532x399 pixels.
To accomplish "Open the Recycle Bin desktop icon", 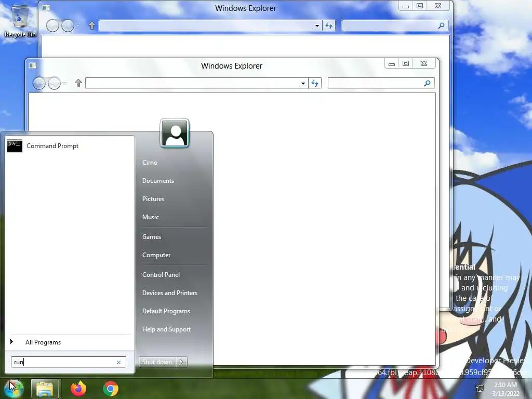I will [20, 21].
